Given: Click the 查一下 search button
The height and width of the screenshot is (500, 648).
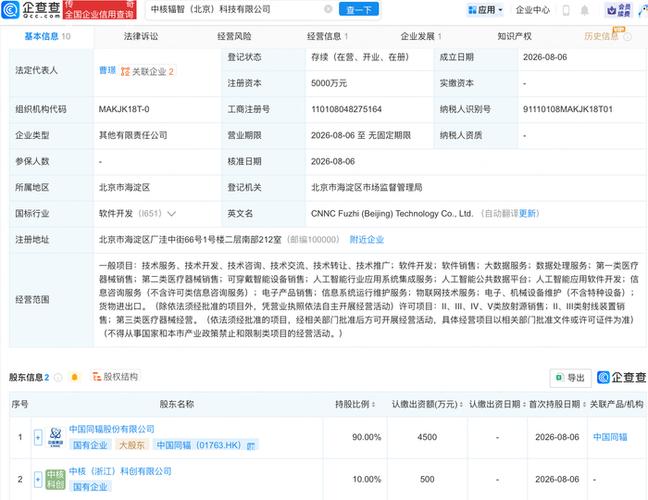Looking at the screenshot, I should point(359,9).
